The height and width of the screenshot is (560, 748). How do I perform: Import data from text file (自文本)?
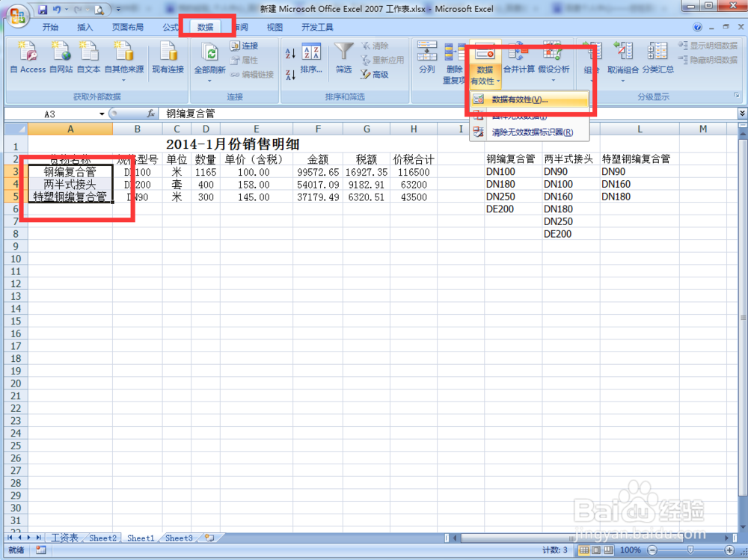click(89, 58)
